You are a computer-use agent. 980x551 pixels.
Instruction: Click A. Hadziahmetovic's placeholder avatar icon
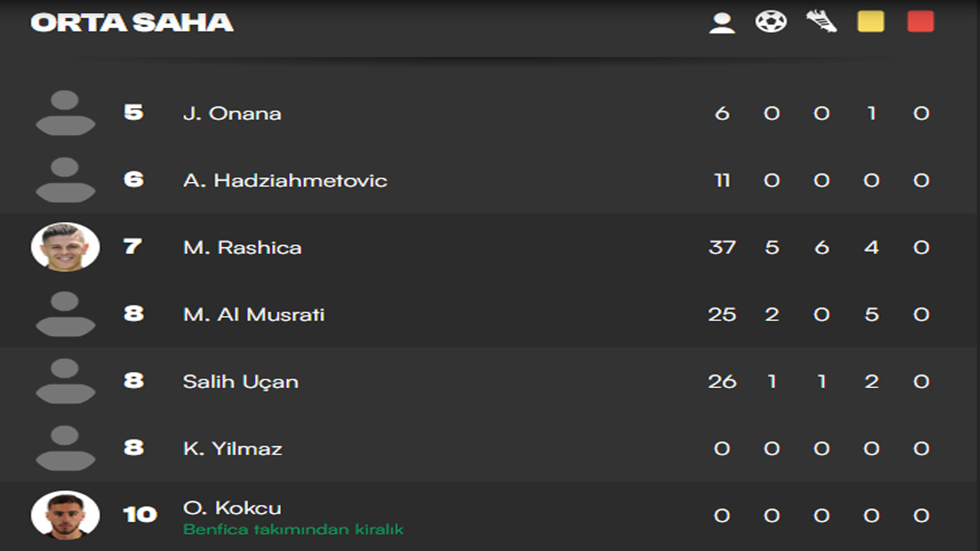(x=65, y=180)
